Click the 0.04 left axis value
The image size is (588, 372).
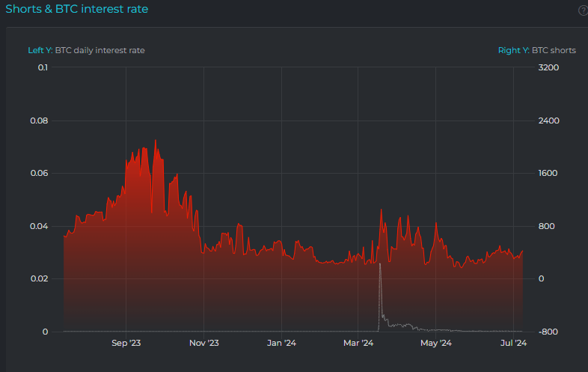click(x=40, y=226)
